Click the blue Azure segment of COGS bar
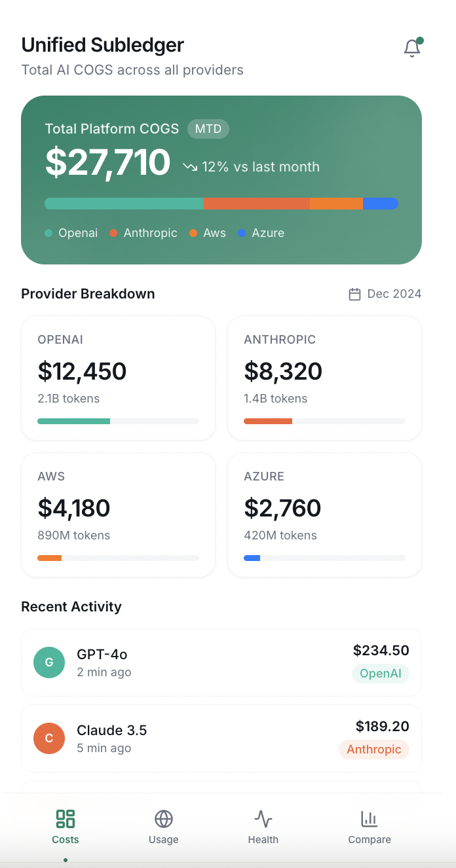 [x=380, y=204]
